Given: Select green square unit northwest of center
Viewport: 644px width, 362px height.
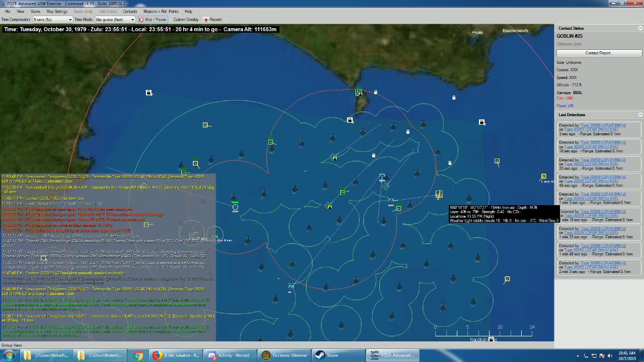Looking at the screenshot, I should pos(271,142).
